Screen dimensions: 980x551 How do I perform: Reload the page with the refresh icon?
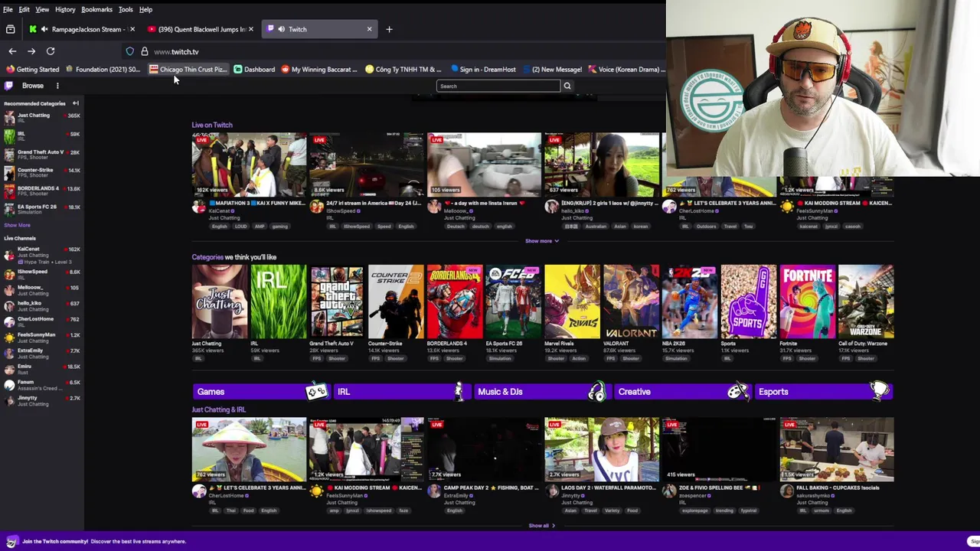[51, 51]
